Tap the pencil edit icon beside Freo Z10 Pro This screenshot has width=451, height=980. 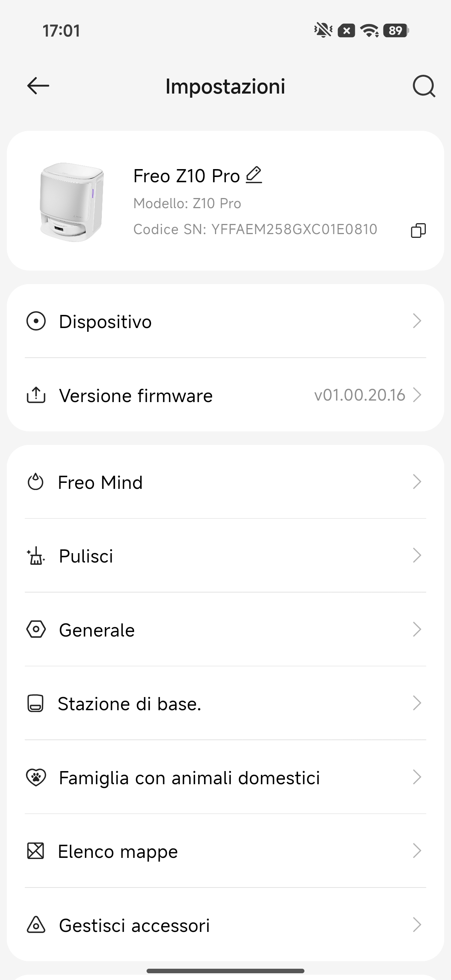(x=254, y=175)
